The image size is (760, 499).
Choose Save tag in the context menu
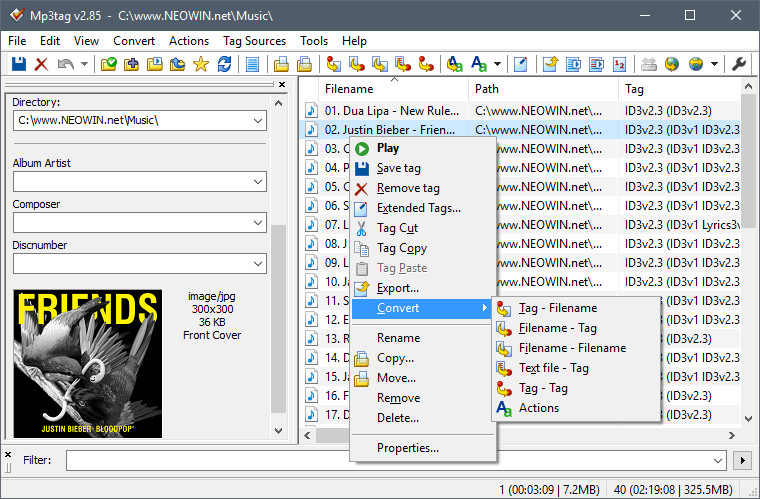pos(423,168)
